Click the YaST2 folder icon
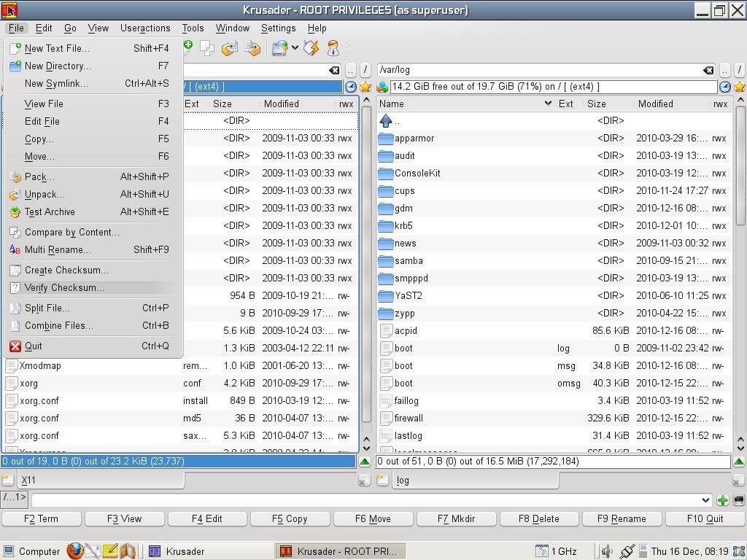 386,296
